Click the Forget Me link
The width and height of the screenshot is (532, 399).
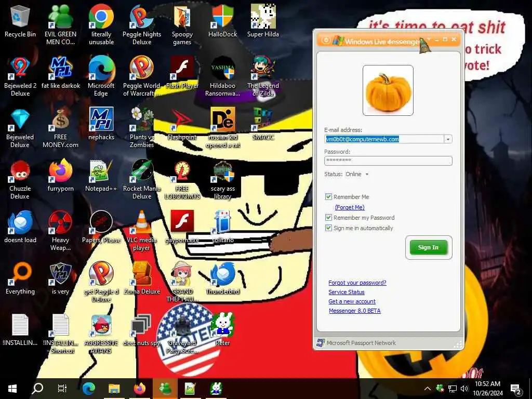point(350,207)
